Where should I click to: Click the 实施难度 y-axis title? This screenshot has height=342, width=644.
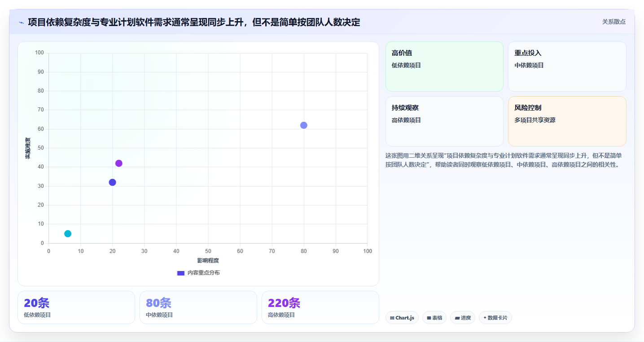coord(28,148)
